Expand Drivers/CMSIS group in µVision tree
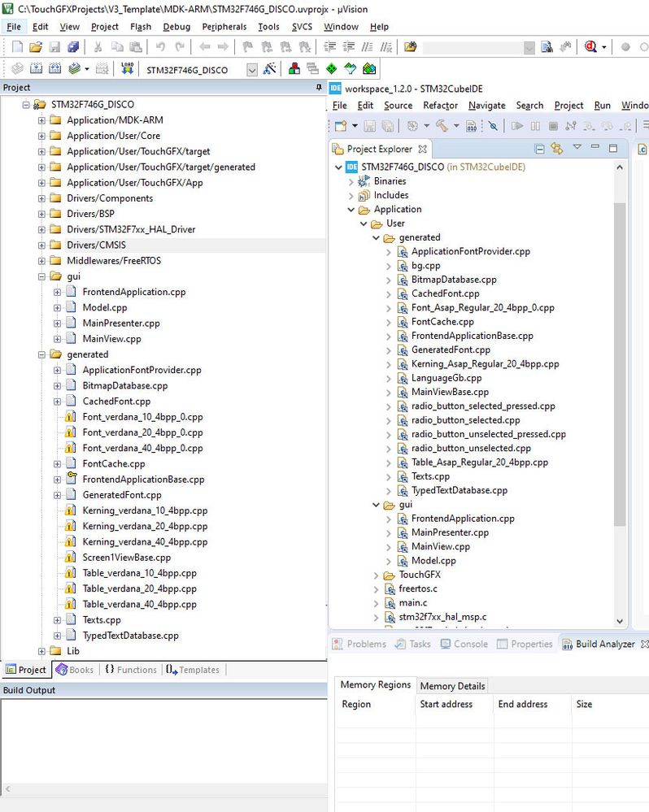This screenshot has width=649, height=812. [x=41, y=245]
